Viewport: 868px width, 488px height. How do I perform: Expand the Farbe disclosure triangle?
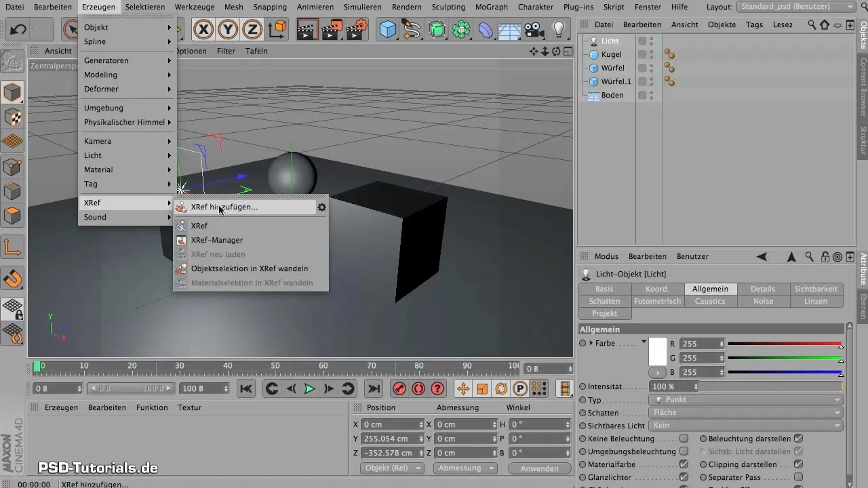(591, 343)
